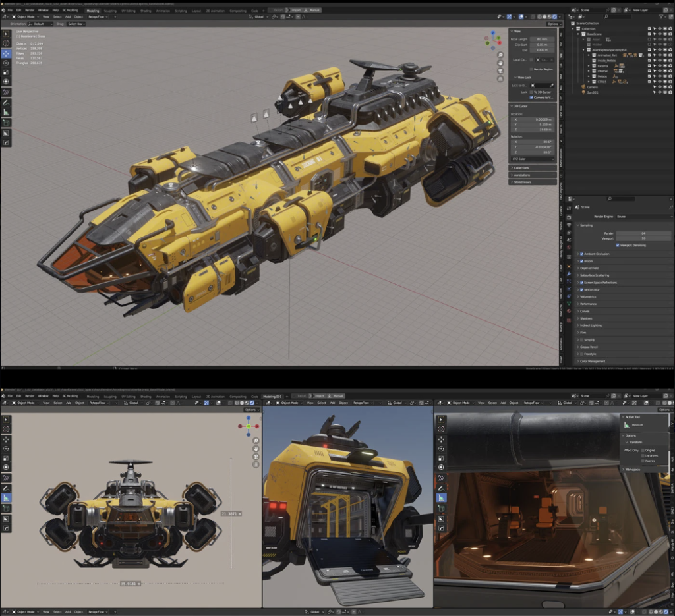Image resolution: width=675 pixels, height=616 pixels.
Task: Hide Sun.001 via its eye icon
Action: tap(660, 92)
